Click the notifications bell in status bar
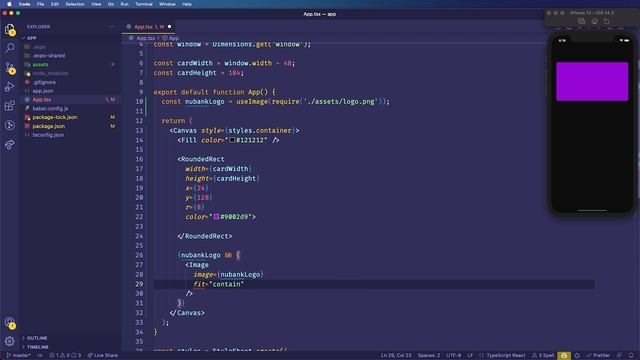The height and width of the screenshot is (360, 640). pyautogui.click(x=631, y=356)
